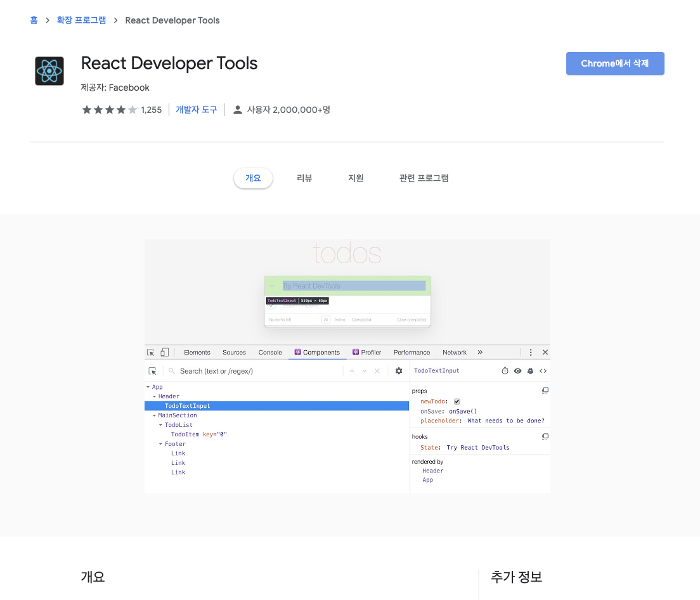Viewport: 700px width, 600px height.
Task: Open Components settings gear icon
Action: pos(399,371)
